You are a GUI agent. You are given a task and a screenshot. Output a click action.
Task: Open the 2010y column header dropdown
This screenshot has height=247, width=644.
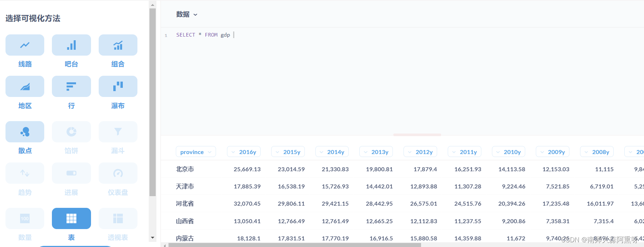509,152
